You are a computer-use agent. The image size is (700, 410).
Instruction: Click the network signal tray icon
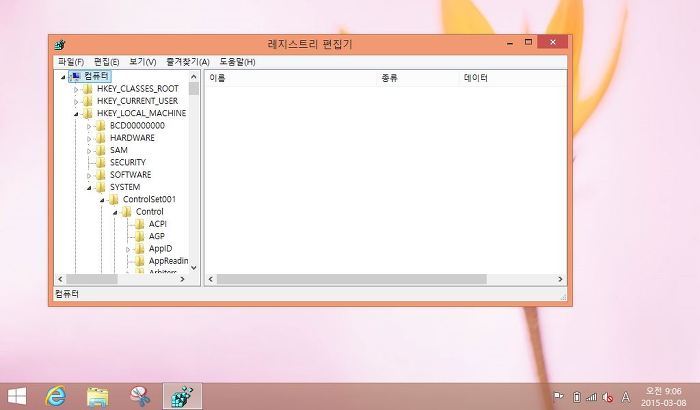(x=592, y=397)
